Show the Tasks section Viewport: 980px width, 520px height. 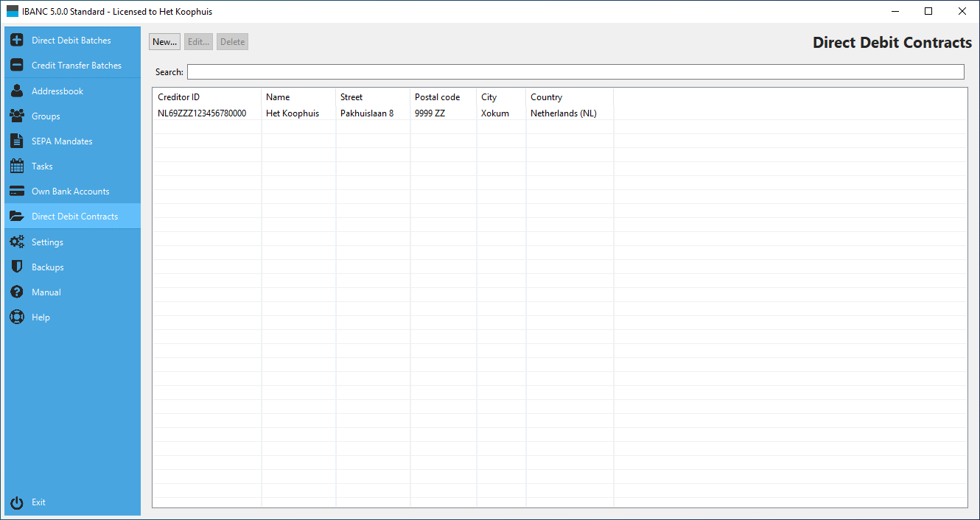tap(42, 166)
